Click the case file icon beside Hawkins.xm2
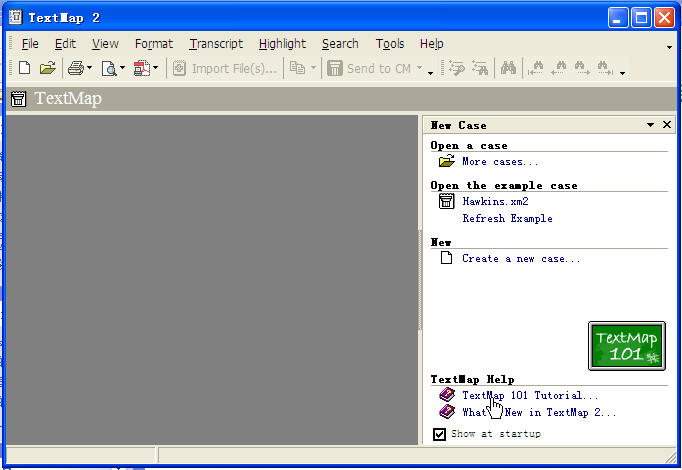Screen dimensions: 682x470 point(446,201)
